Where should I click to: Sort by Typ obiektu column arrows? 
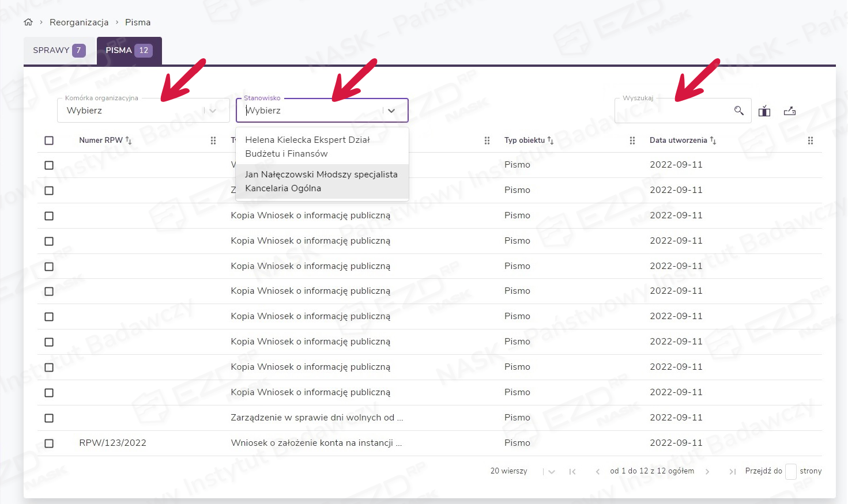(x=551, y=141)
